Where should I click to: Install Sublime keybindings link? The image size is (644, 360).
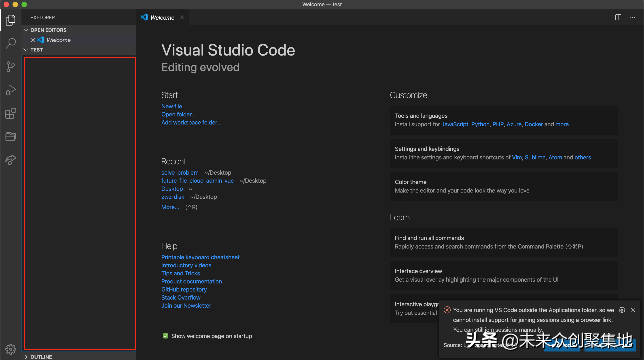[x=535, y=157]
